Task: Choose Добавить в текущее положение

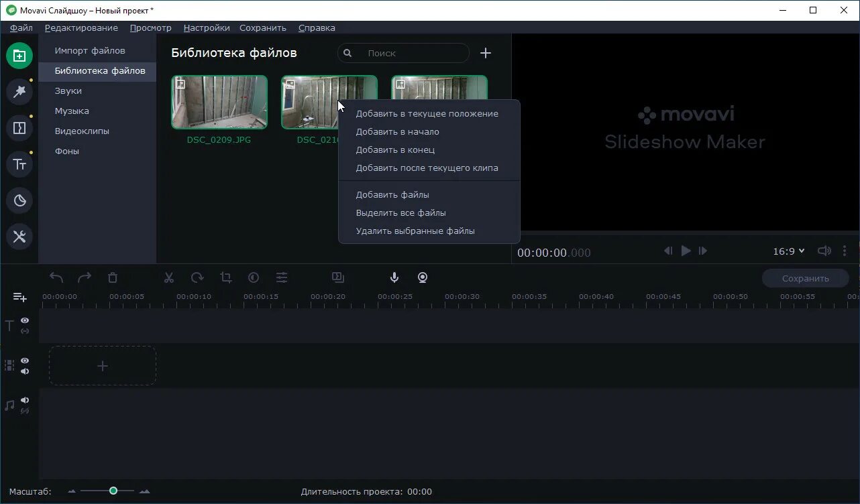Action: [x=429, y=113]
